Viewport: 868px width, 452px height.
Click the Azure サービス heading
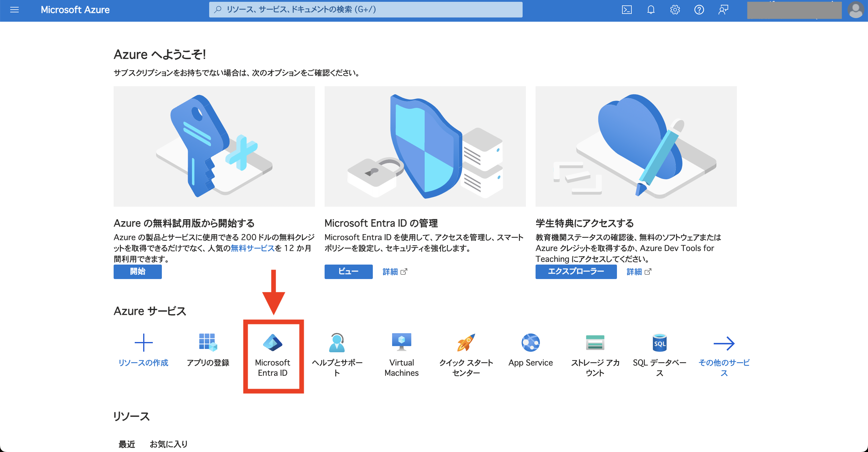point(149,311)
